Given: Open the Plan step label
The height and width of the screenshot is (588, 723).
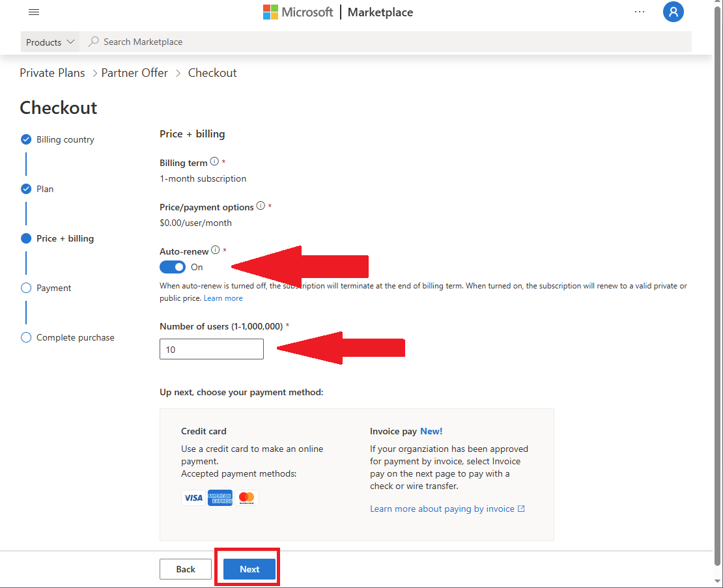Looking at the screenshot, I should [45, 189].
